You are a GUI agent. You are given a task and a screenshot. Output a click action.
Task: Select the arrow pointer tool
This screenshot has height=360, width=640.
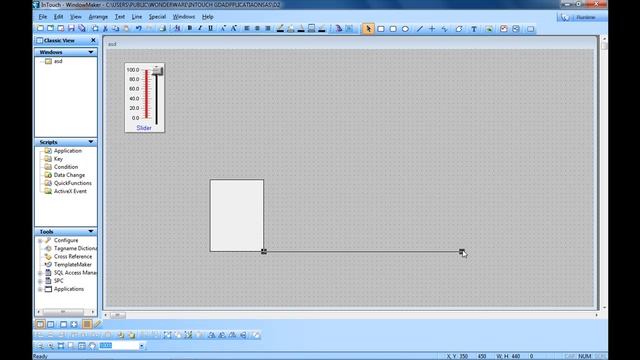coord(368,29)
